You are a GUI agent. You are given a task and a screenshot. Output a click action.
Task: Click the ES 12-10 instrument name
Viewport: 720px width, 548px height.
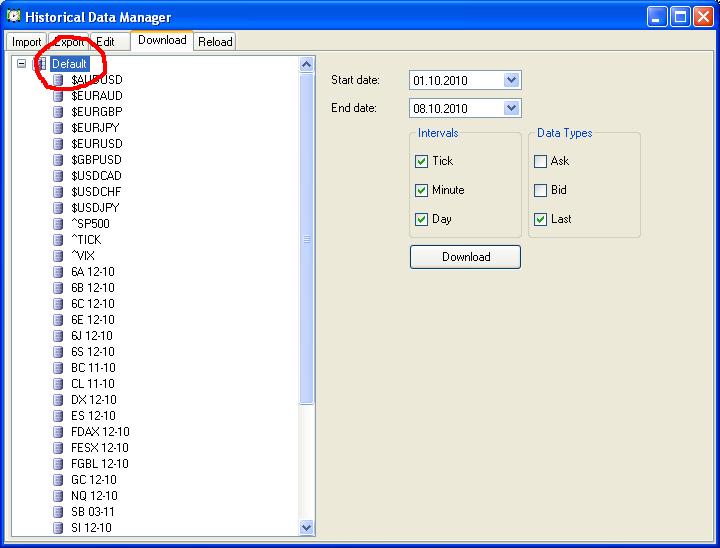[x=93, y=416]
